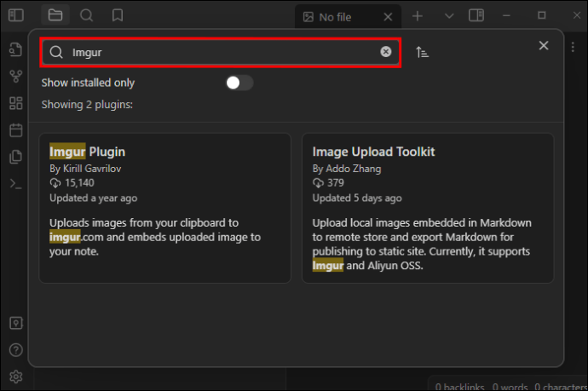This screenshot has height=391, width=588.
Task: Minimize the Obsidian window
Action: (507, 15)
